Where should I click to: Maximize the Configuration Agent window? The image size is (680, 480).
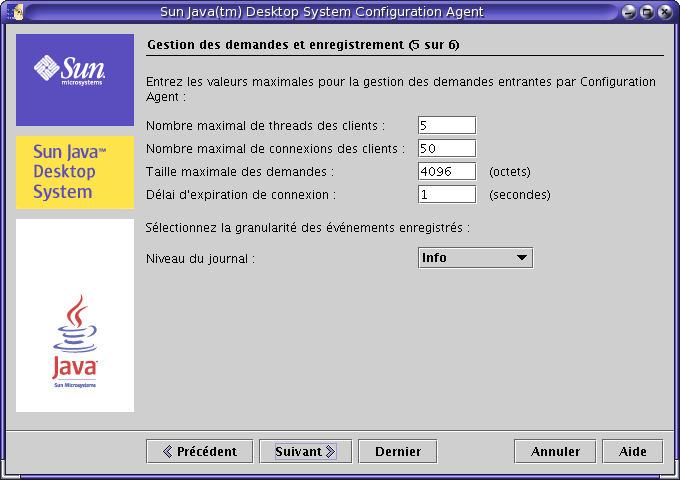(x=646, y=12)
